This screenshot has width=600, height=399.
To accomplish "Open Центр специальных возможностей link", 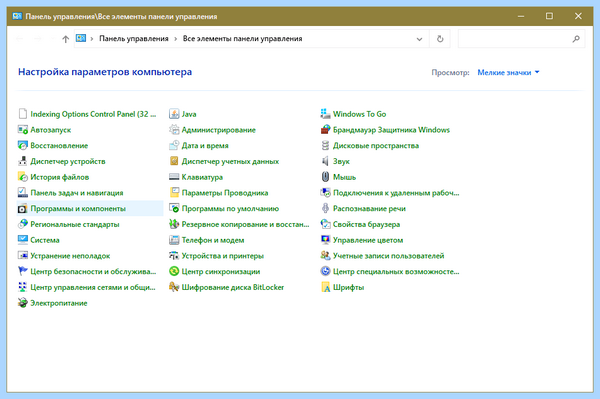I will pos(396,271).
